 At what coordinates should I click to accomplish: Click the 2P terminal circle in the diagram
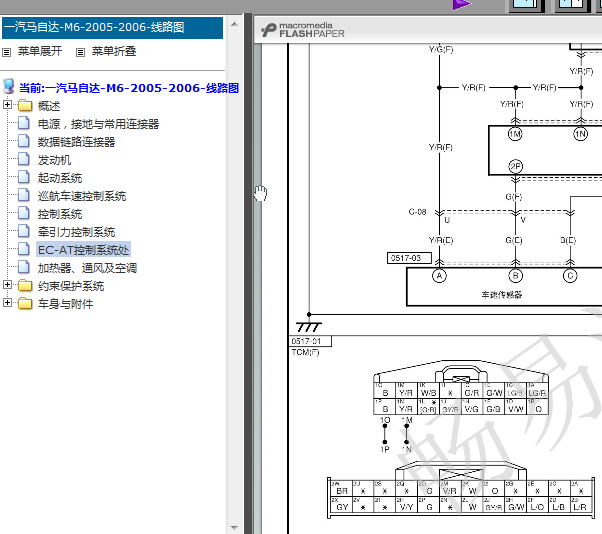click(x=516, y=167)
